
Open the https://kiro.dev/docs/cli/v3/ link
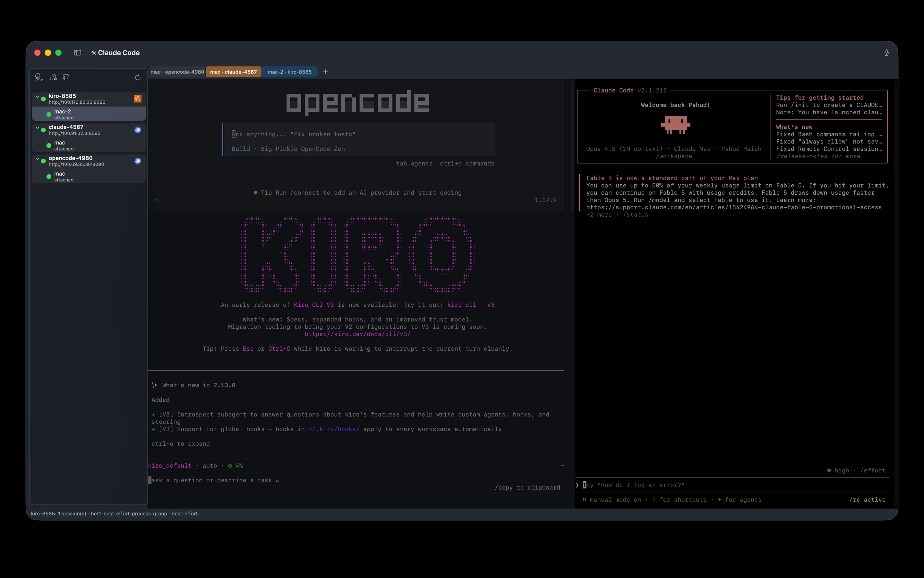[357, 334]
